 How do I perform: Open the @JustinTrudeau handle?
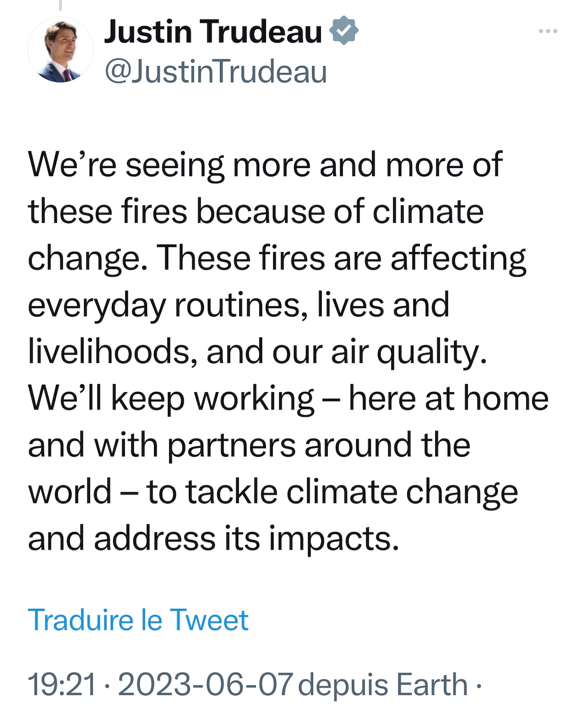[x=216, y=72]
